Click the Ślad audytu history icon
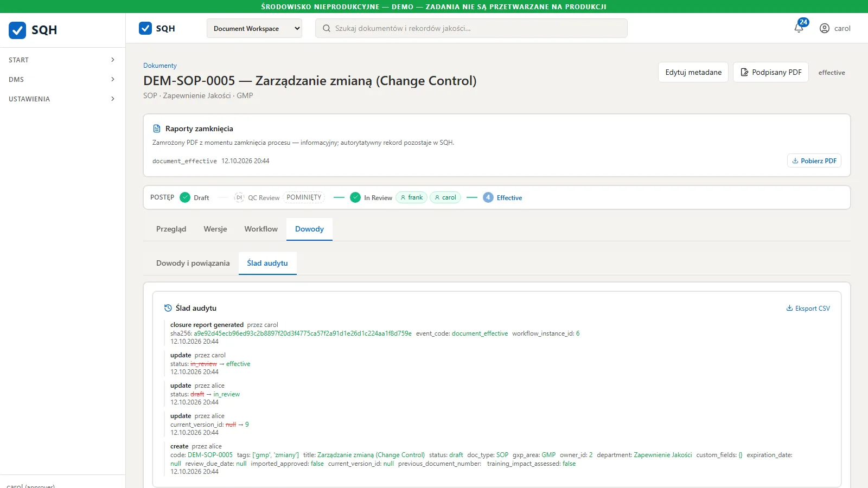Image resolution: width=868 pixels, height=488 pixels. point(168,308)
